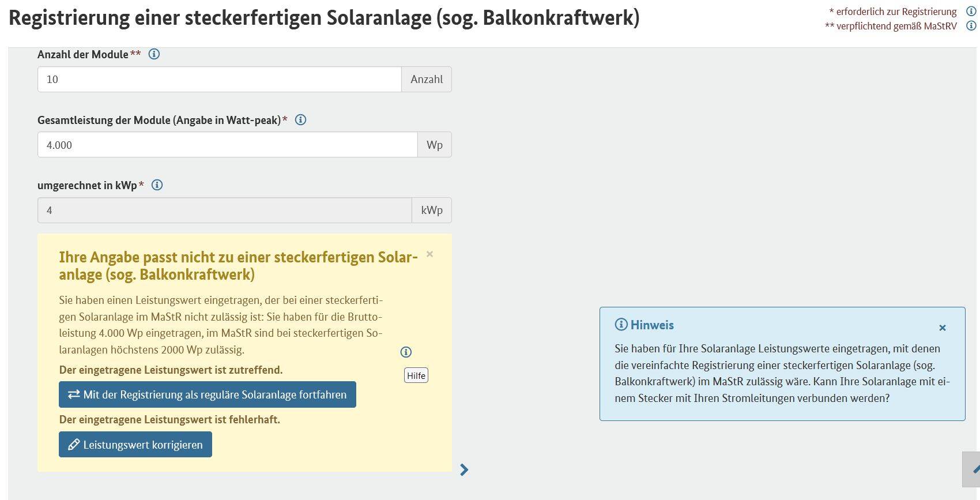Click the disabled kWp converted field

[225, 210]
